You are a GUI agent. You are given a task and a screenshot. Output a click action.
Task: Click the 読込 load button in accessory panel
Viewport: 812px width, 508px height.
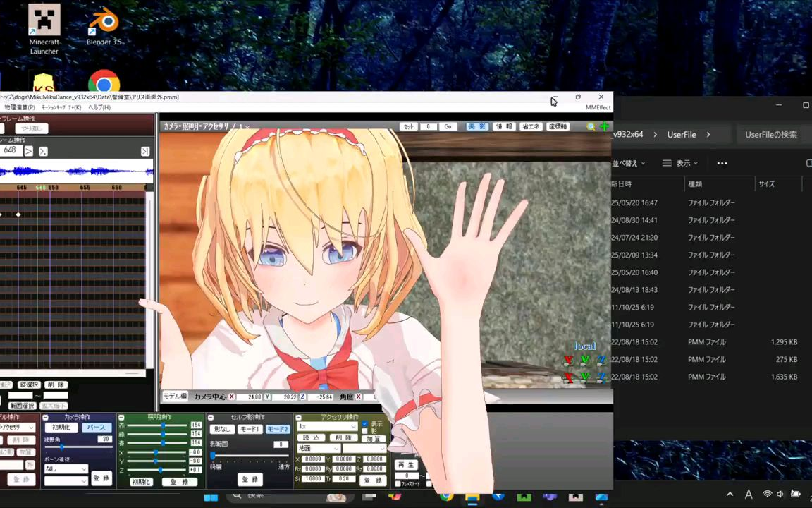tap(311, 437)
